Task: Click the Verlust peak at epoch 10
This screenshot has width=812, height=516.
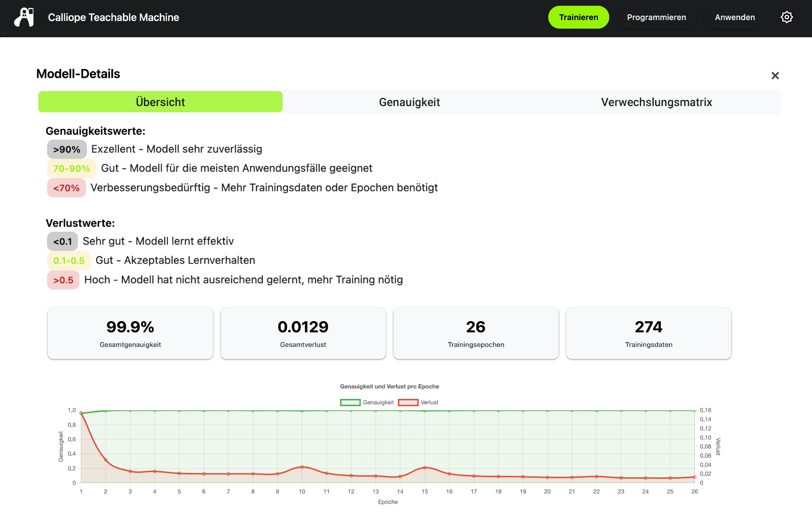Action: 302,467
